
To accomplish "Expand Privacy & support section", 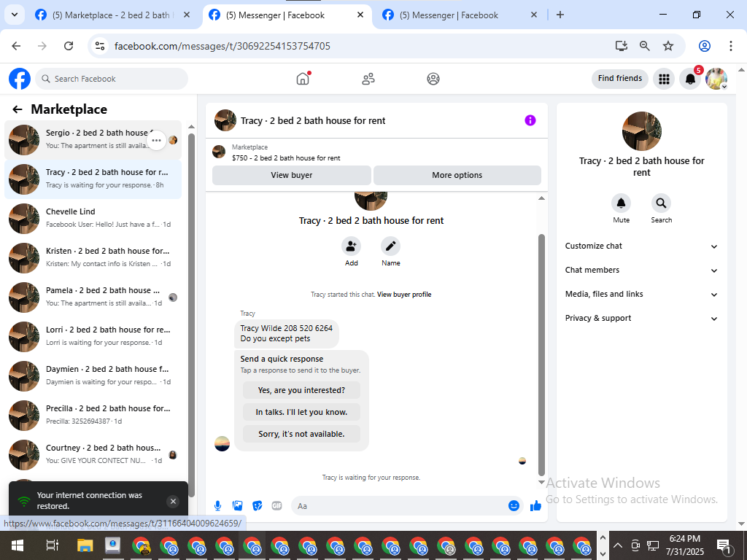I will [x=641, y=318].
